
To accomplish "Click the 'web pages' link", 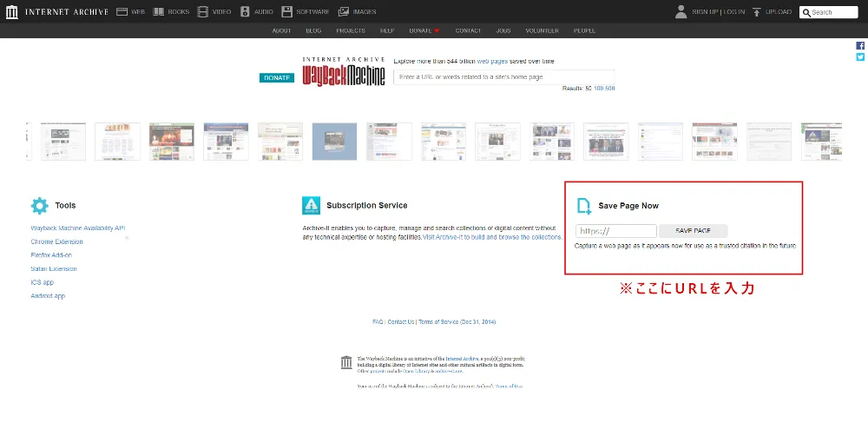I will [492, 62].
